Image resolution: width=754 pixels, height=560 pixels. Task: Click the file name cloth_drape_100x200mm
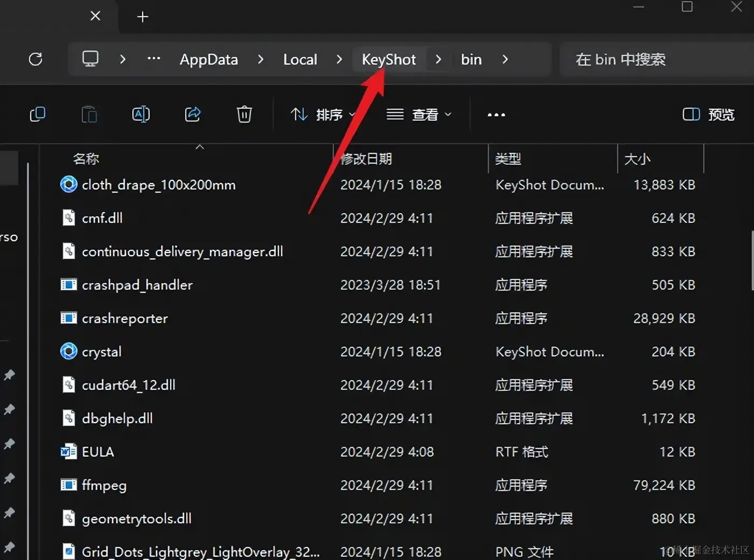(x=159, y=185)
